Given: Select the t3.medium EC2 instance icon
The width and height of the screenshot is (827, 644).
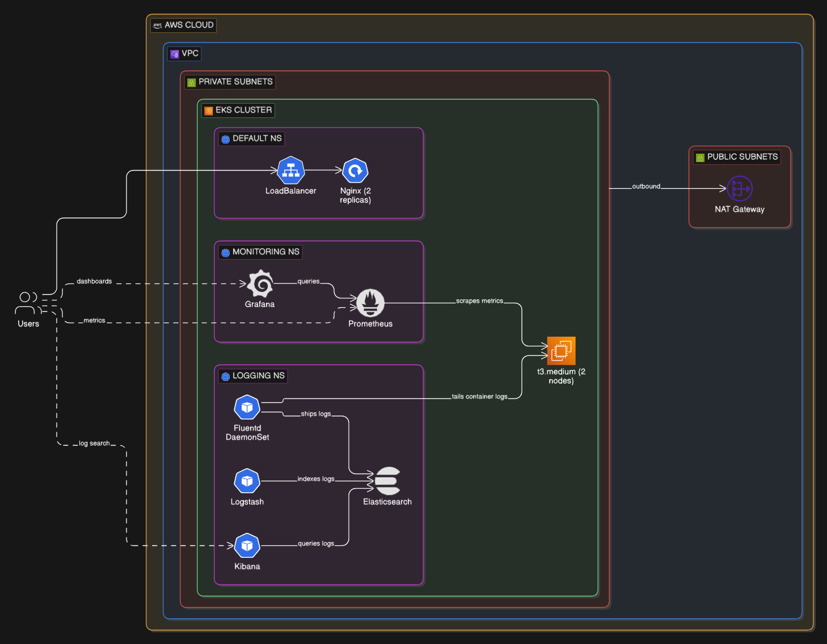Looking at the screenshot, I should click(x=562, y=351).
